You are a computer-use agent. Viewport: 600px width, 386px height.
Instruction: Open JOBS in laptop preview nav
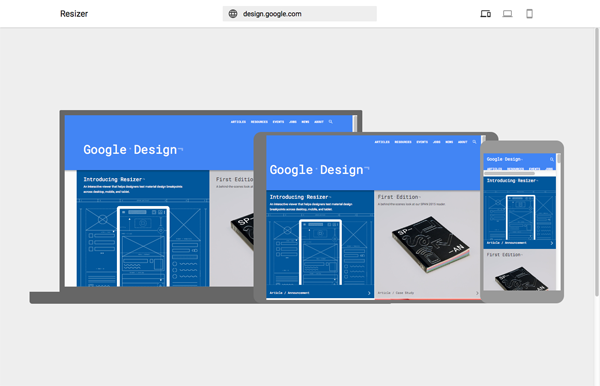pyautogui.click(x=293, y=122)
